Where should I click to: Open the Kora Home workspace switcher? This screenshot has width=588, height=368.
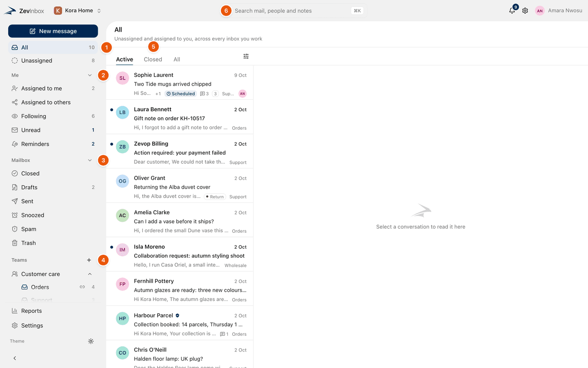pos(78,11)
